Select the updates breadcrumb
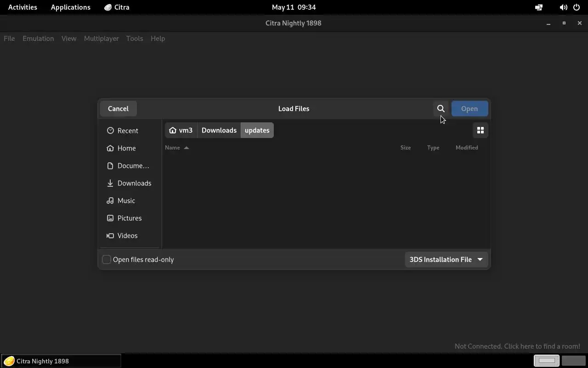 point(257,130)
